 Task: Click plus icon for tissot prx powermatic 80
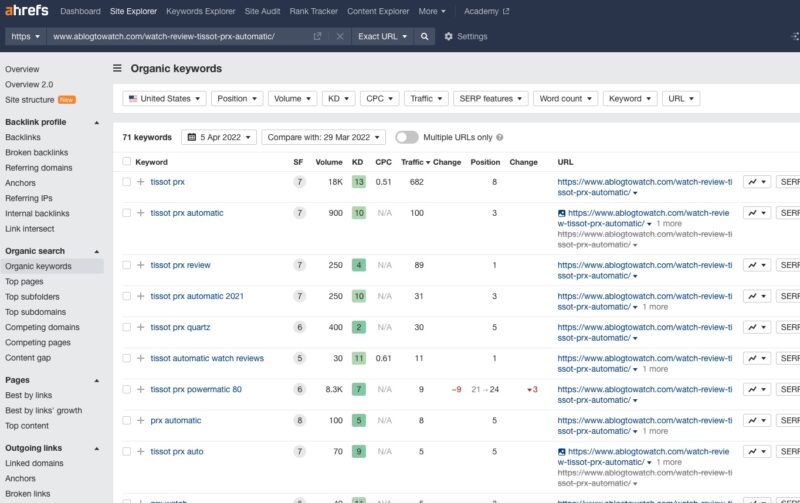tap(140, 389)
